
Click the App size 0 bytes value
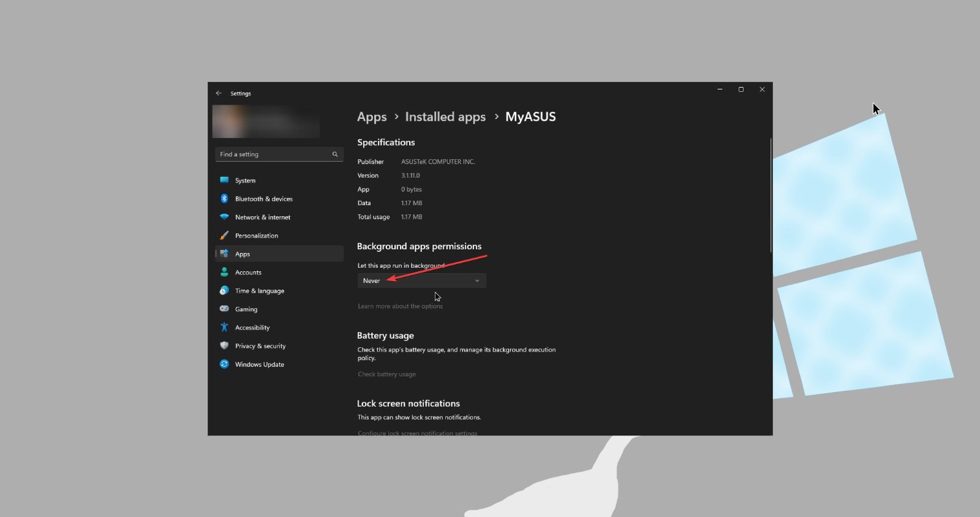[x=412, y=189]
